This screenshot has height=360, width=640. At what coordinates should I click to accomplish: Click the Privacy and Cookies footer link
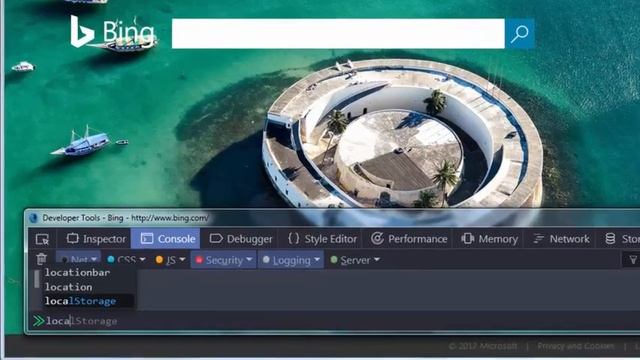(x=576, y=347)
